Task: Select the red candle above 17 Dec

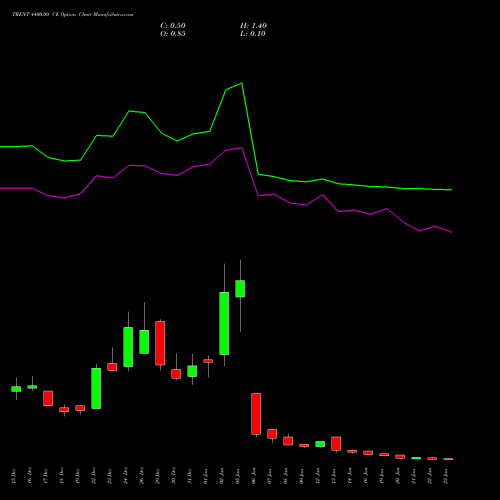Action: click(x=48, y=398)
